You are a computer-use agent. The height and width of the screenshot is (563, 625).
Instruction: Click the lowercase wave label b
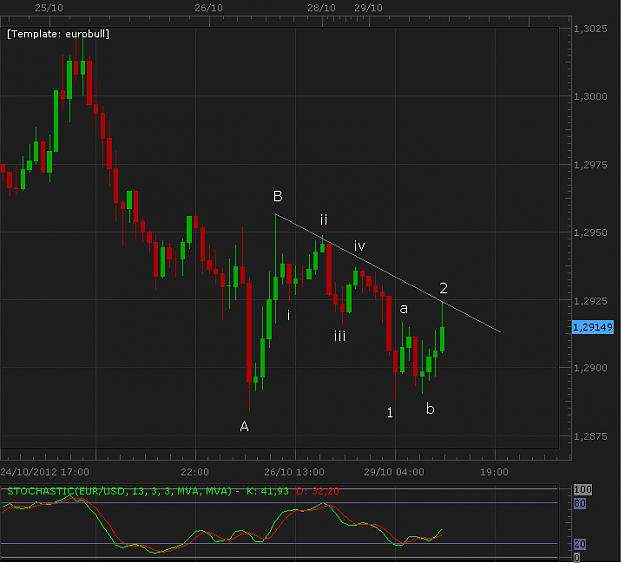[430, 409]
